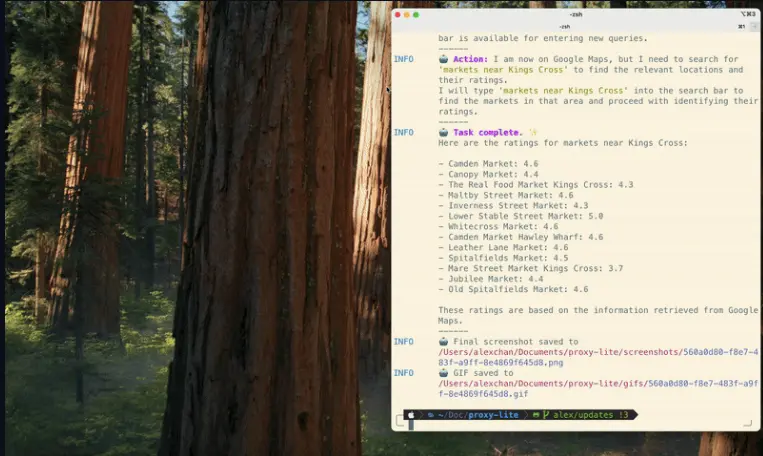Click the INFO label beside the Action line
Image resolution: width=763 pixels, height=456 pixels.
(404, 59)
